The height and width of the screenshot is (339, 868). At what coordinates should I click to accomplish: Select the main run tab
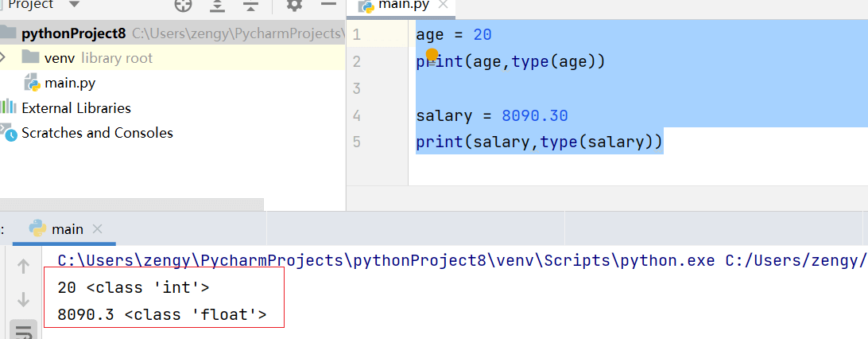pos(67,229)
